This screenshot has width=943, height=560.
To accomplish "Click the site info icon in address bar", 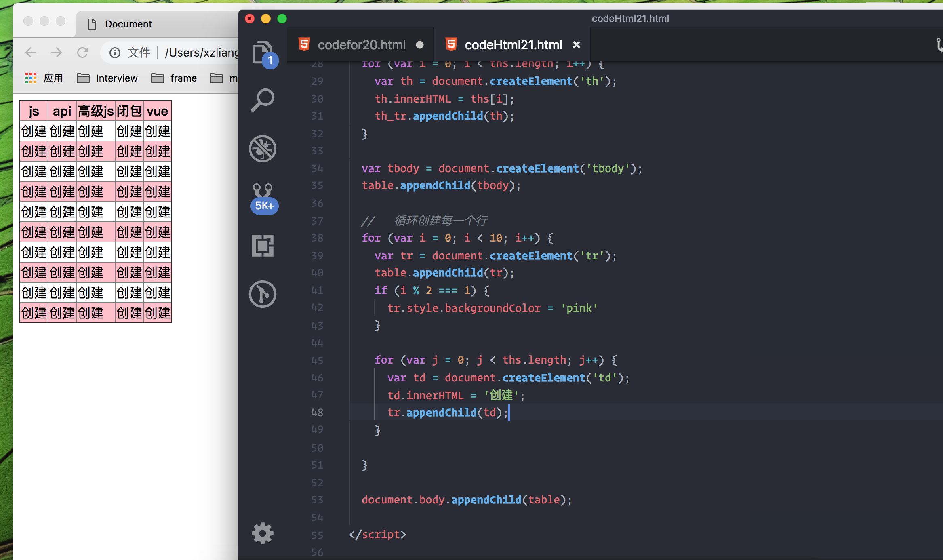I will point(115,53).
